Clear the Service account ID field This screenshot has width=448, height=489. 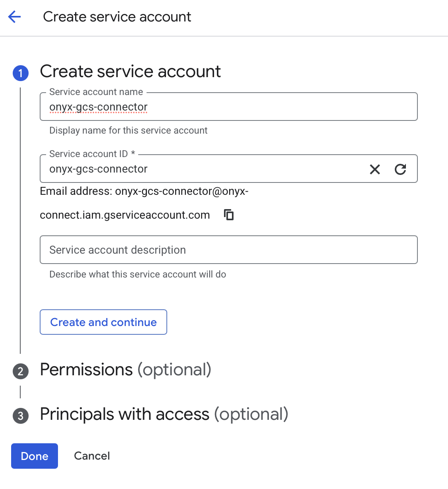click(x=375, y=169)
